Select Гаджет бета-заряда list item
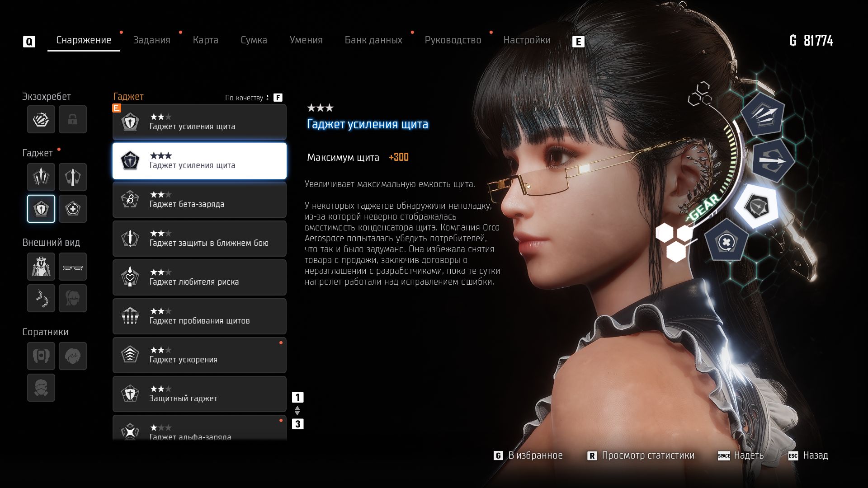 coord(199,200)
